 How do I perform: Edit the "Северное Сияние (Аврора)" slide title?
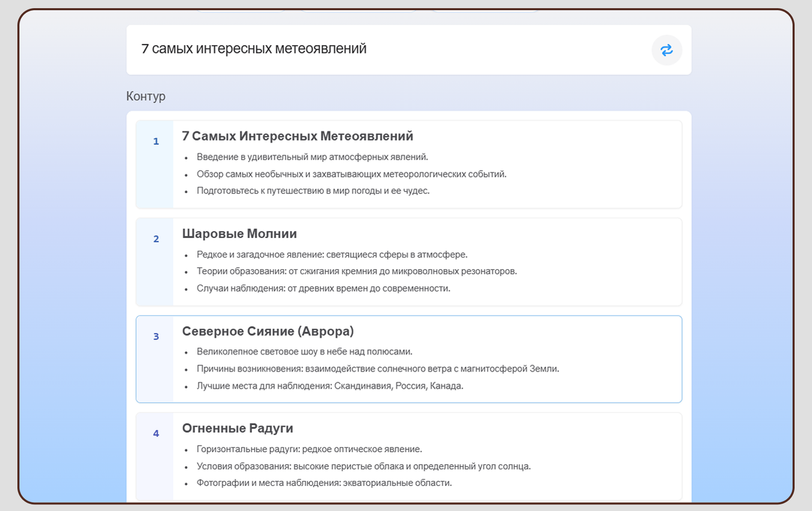267,332
